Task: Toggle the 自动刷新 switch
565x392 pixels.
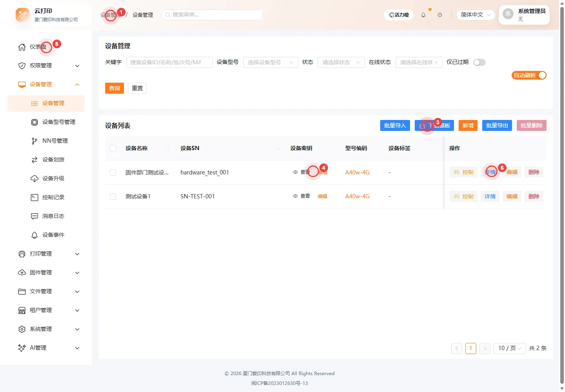Action: point(529,75)
